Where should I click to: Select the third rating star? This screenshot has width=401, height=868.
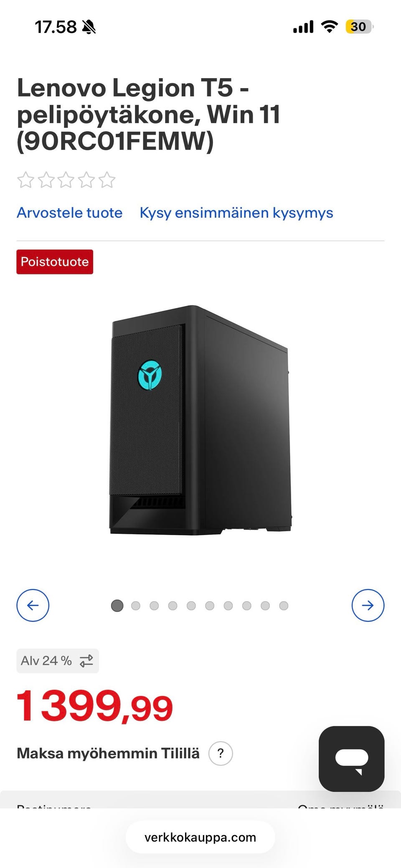66,180
